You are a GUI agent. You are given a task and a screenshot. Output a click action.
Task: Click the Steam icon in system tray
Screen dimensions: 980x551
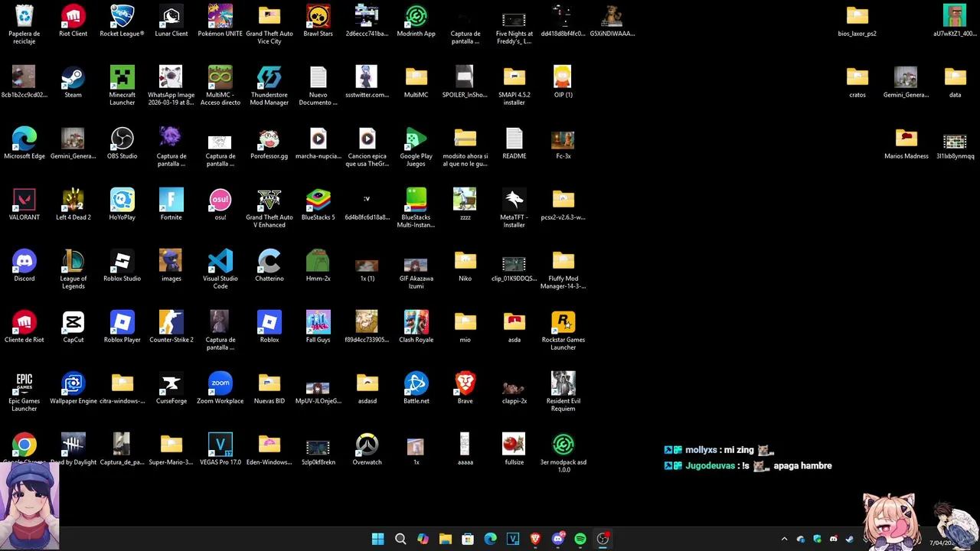(x=850, y=539)
